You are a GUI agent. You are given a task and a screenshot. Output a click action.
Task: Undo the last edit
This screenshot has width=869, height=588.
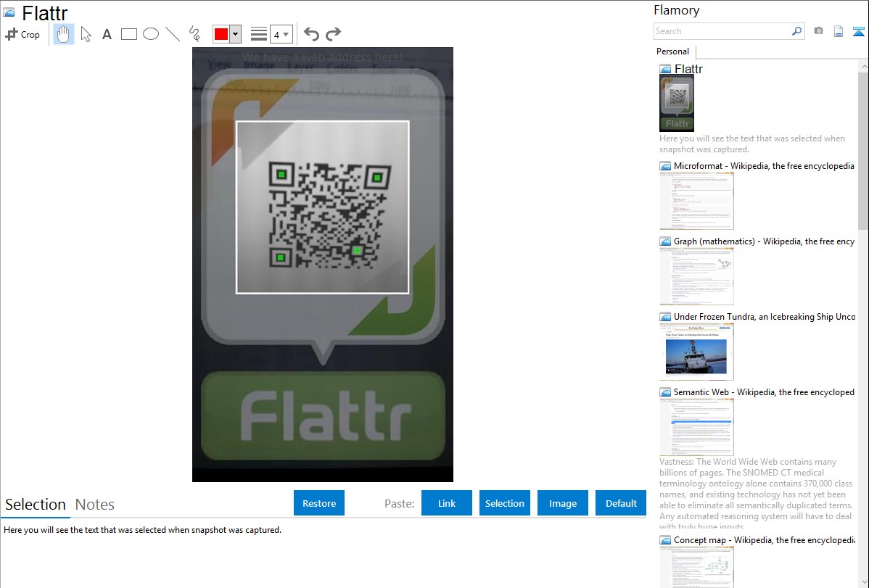click(x=311, y=34)
